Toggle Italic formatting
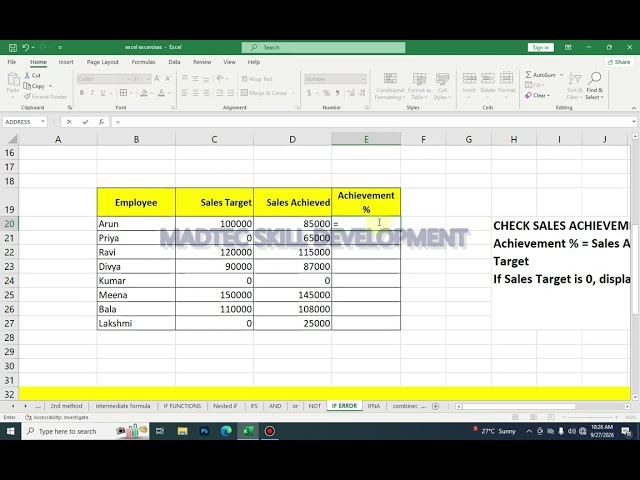 point(92,93)
